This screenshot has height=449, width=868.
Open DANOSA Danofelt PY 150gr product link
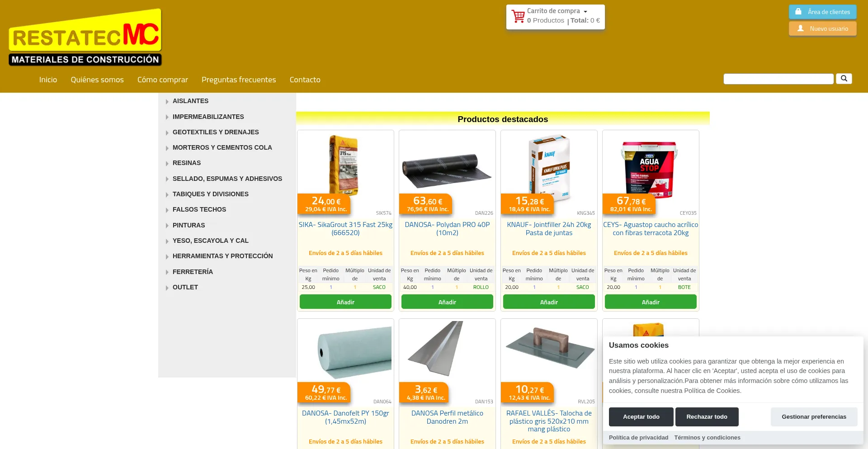(x=345, y=417)
